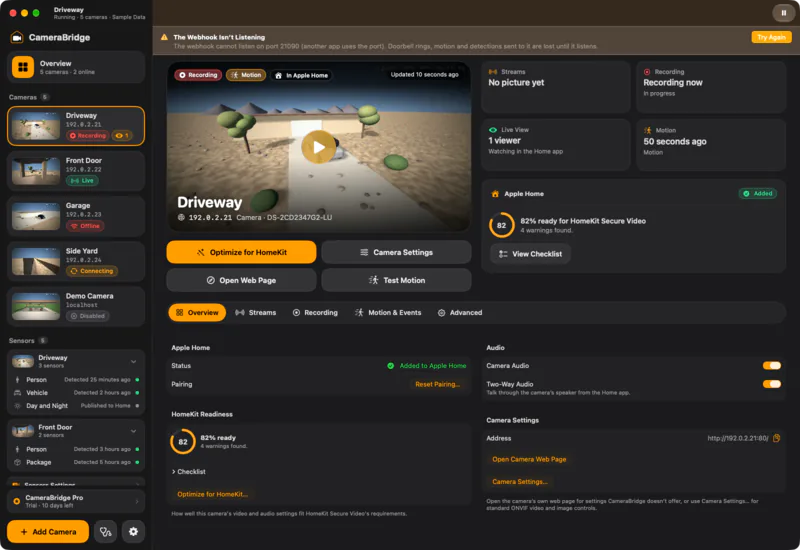Click the View Checklist button
This screenshot has width=800, height=550.
[530, 254]
